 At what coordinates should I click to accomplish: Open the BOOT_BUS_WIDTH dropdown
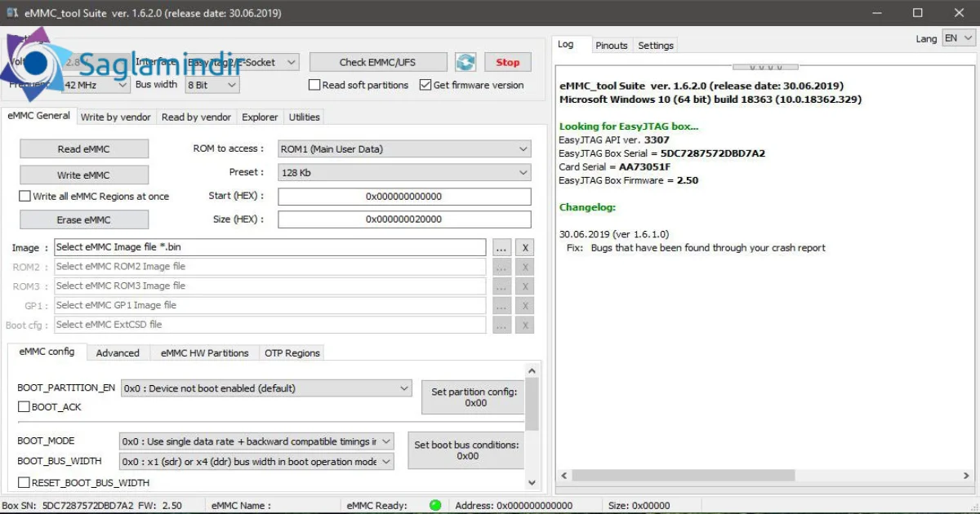(x=256, y=462)
